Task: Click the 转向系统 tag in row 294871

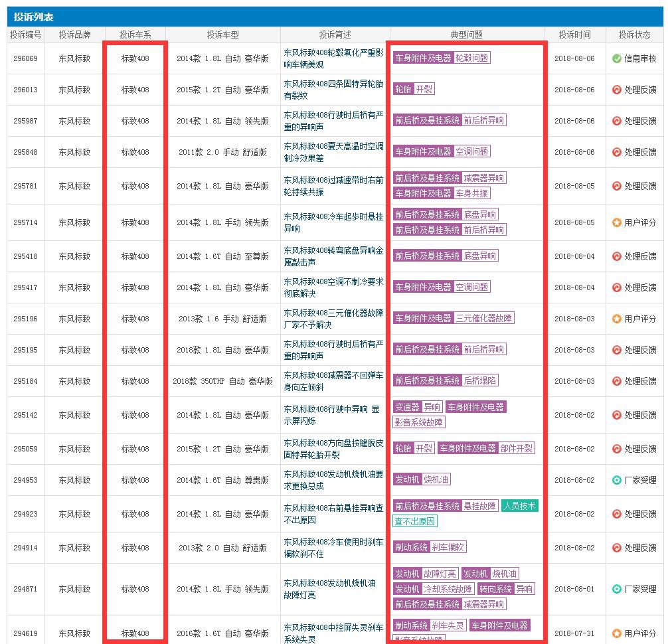Action: (495, 589)
